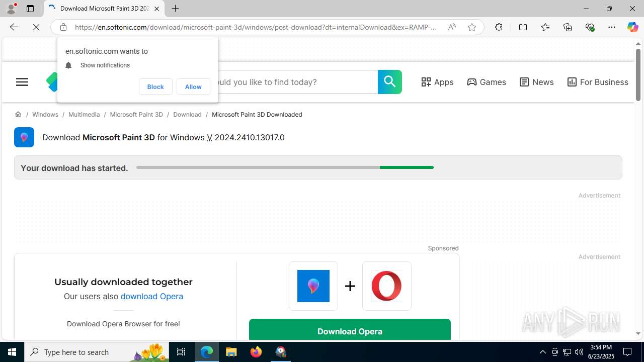
Task: Open Edge Settings and more menu
Action: [x=612, y=27]
